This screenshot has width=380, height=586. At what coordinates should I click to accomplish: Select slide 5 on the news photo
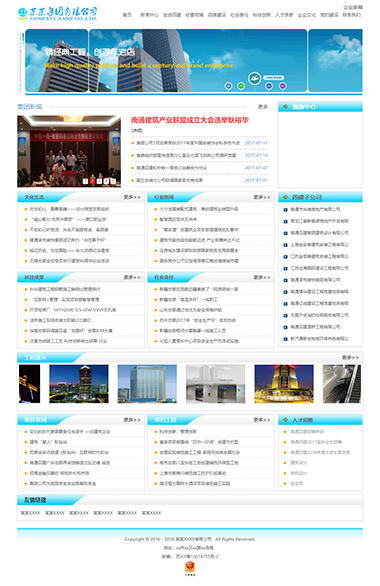coord(113,181)
